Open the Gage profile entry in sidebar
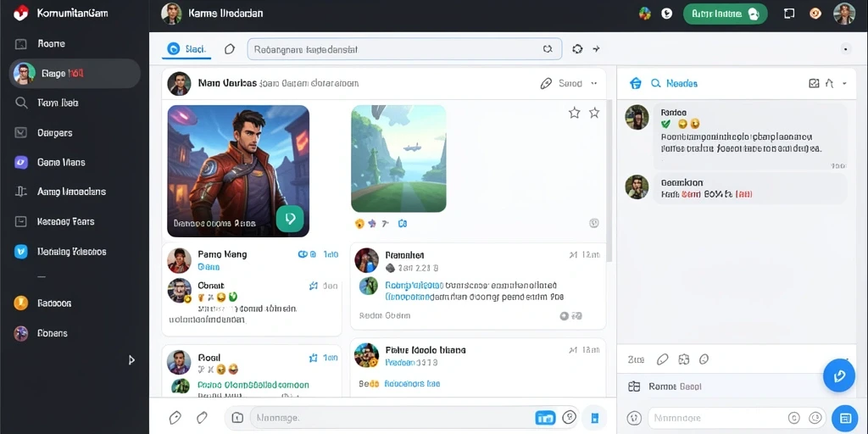The image size is (868, 434). (x=75, y=73)
